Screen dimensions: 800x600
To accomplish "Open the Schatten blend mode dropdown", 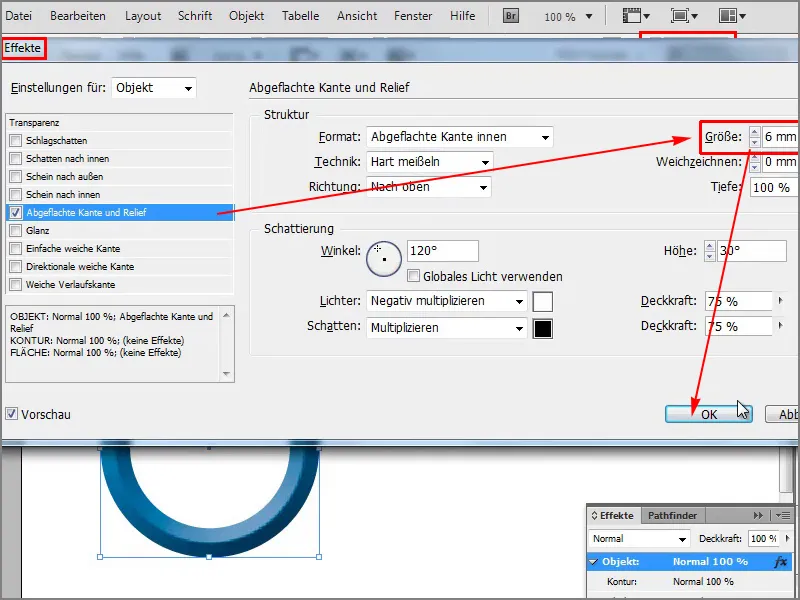I will (446, 328).
